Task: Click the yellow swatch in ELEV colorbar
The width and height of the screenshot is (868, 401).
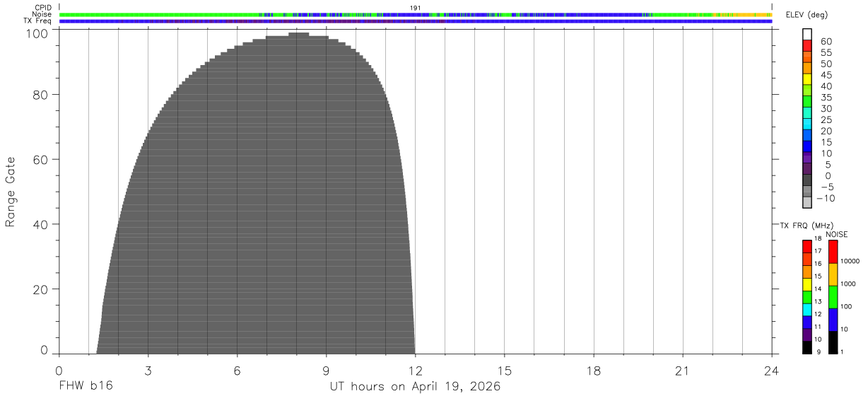Action: coord(807,79)
